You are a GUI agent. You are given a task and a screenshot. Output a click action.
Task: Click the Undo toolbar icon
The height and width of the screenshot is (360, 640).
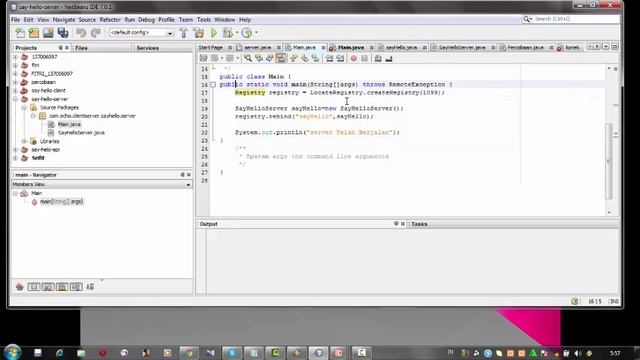click(81, 33)
